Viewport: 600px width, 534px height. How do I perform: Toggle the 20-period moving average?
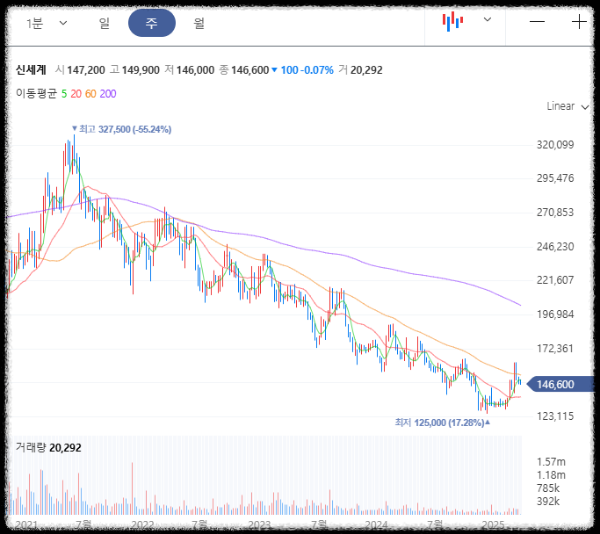(76, 94)
